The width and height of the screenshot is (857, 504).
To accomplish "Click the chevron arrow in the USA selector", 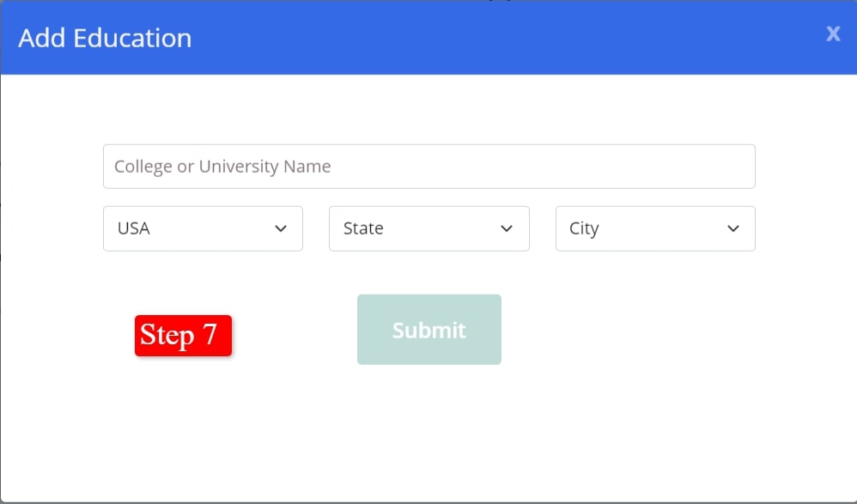I will pyautogui.click(x=281, y=229).
